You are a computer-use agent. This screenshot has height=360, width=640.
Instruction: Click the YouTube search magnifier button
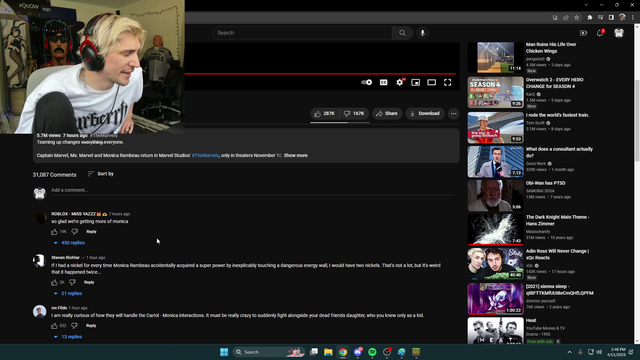point(402,33)
